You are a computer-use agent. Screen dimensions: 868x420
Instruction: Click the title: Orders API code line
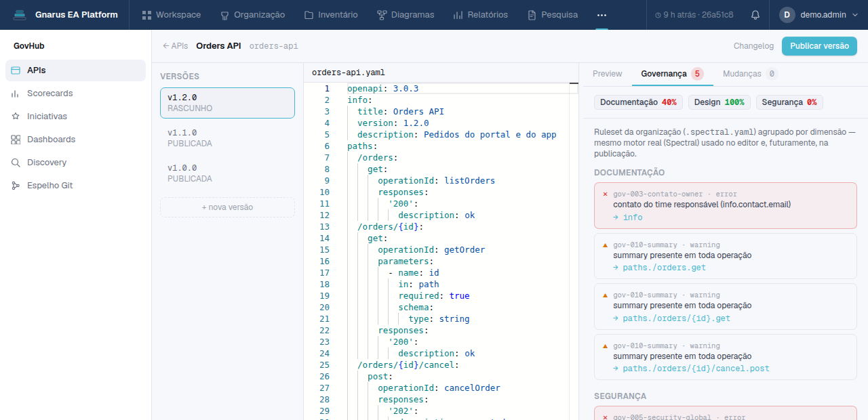click(x=401, y=112)
